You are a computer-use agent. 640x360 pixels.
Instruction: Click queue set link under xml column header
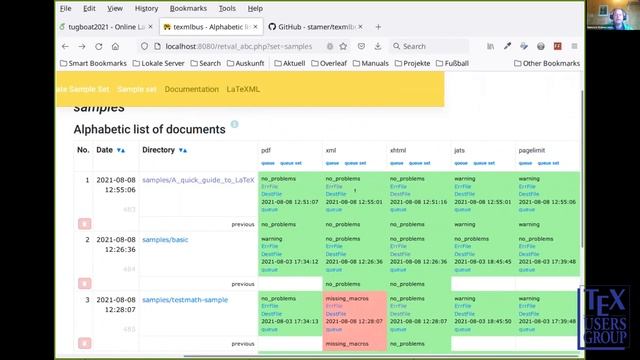tap(355, 163)
